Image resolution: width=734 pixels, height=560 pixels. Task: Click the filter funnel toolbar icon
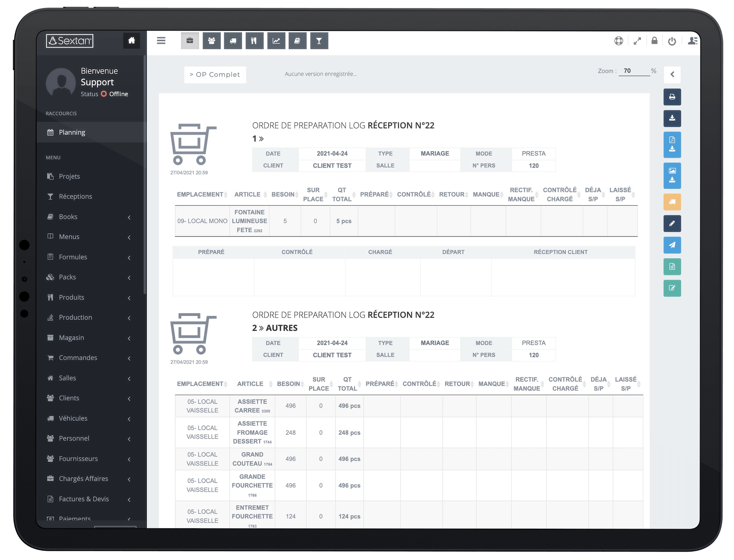pyautogui.click(x=319, y=41)
